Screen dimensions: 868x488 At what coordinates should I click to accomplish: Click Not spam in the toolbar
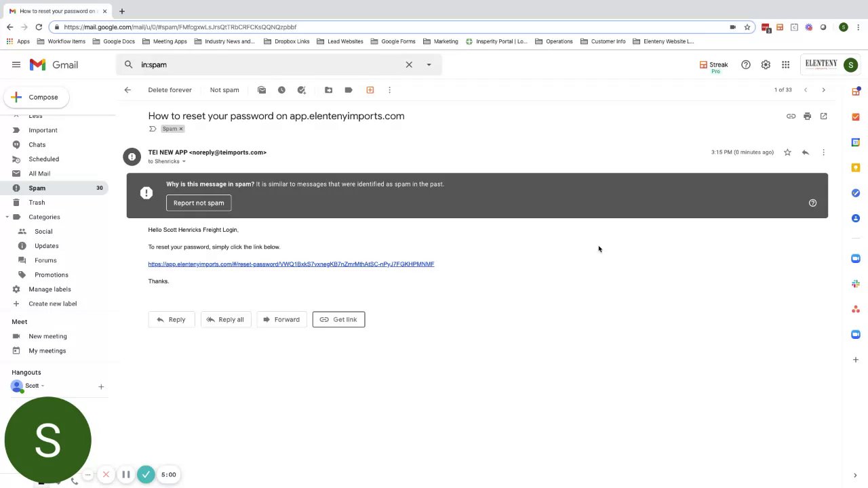click(224, 89)
